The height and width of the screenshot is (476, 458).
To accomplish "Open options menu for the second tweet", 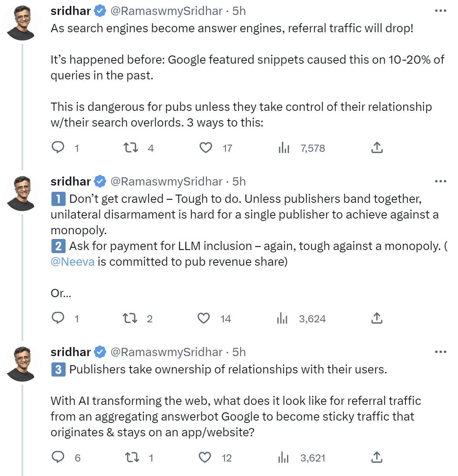I will (x=441, y=181).
